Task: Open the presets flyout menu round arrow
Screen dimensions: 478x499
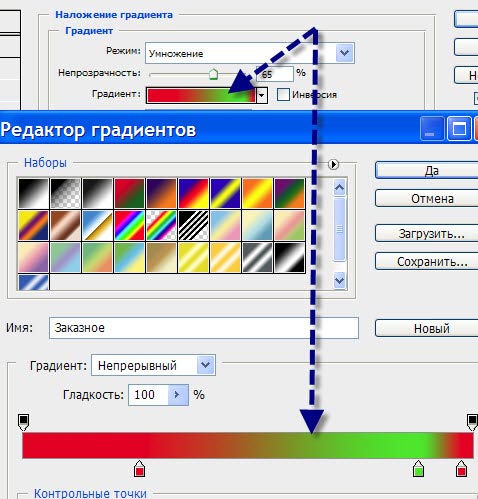Action: click(333, 164)
